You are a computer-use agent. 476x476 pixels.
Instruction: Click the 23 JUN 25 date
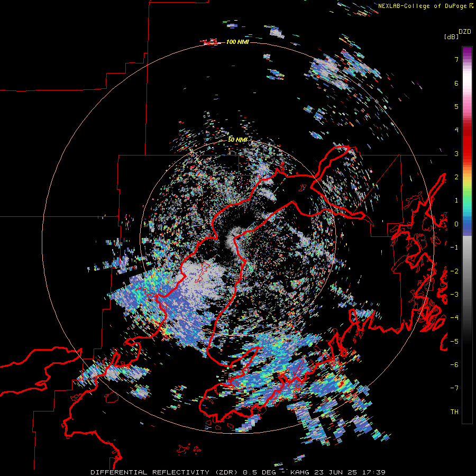click(x=336, y=472)
